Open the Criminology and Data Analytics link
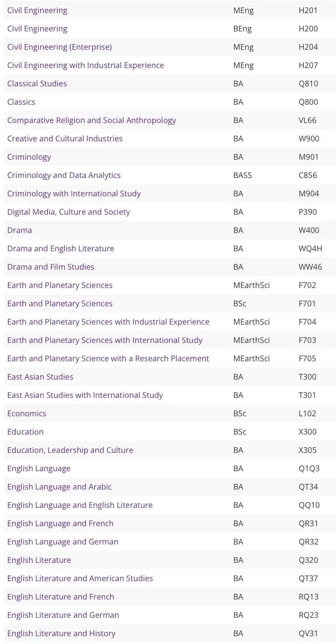 pyautogui.click(x=64, y=175)
